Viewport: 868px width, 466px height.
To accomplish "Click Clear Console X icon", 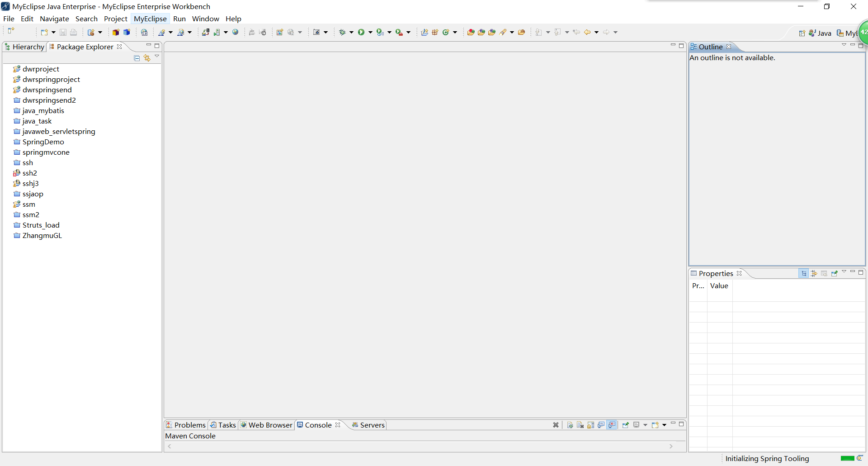I will [x=556, y=425].
